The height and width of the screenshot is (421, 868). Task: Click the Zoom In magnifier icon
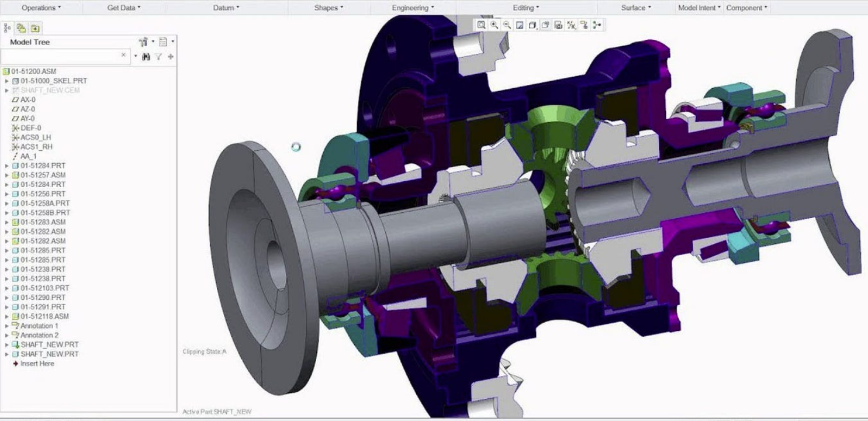[x=494, y=25]
